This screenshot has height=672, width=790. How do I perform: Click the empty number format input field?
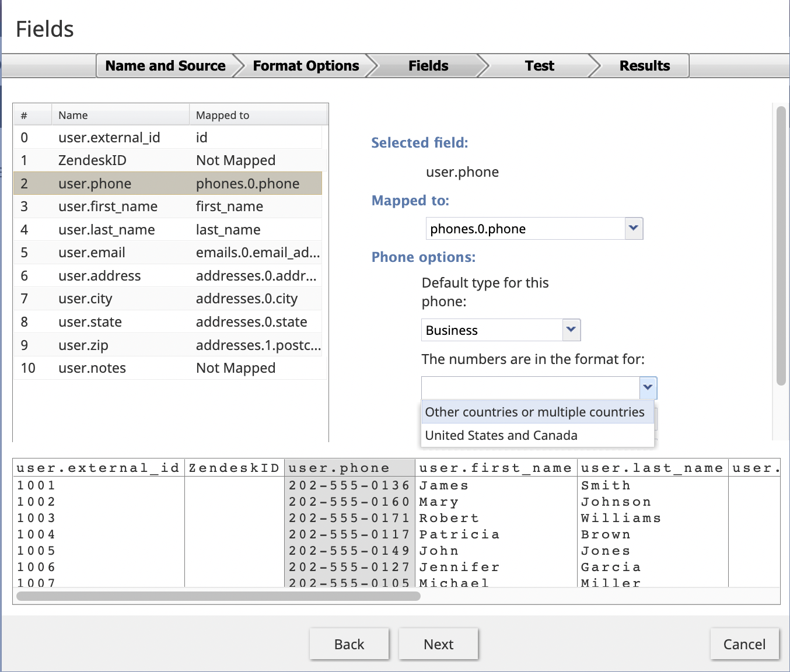530,387
